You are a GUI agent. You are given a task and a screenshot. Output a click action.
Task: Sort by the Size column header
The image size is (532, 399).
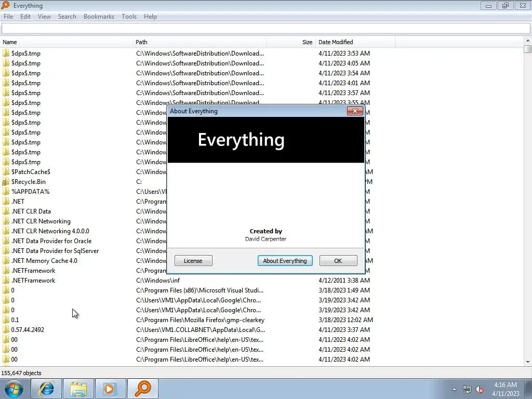tap(291, 42)
